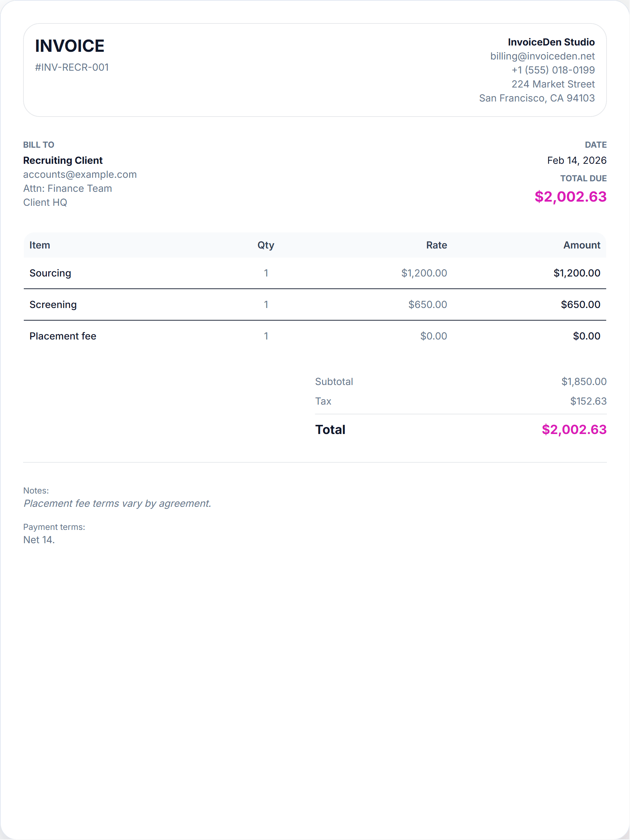Select the Feb 14, 2026 date
Screen dimensions: 630x840
(x=576, y=160)
